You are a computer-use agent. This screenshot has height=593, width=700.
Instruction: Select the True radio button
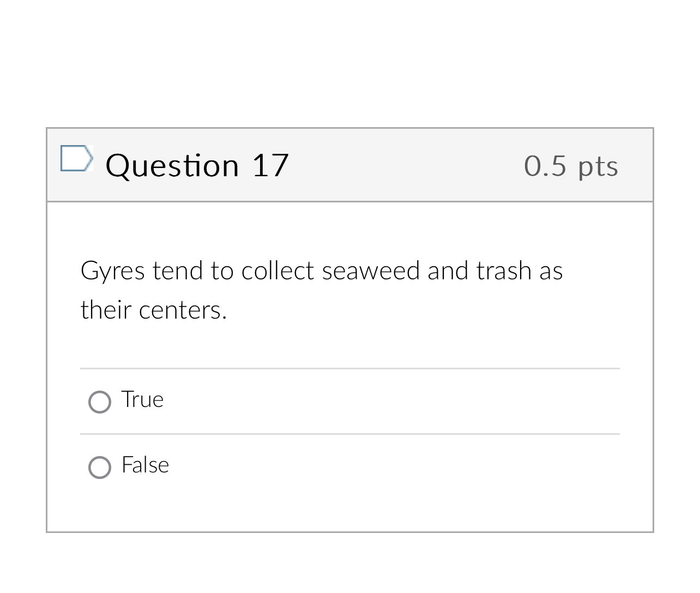[100, 402]
